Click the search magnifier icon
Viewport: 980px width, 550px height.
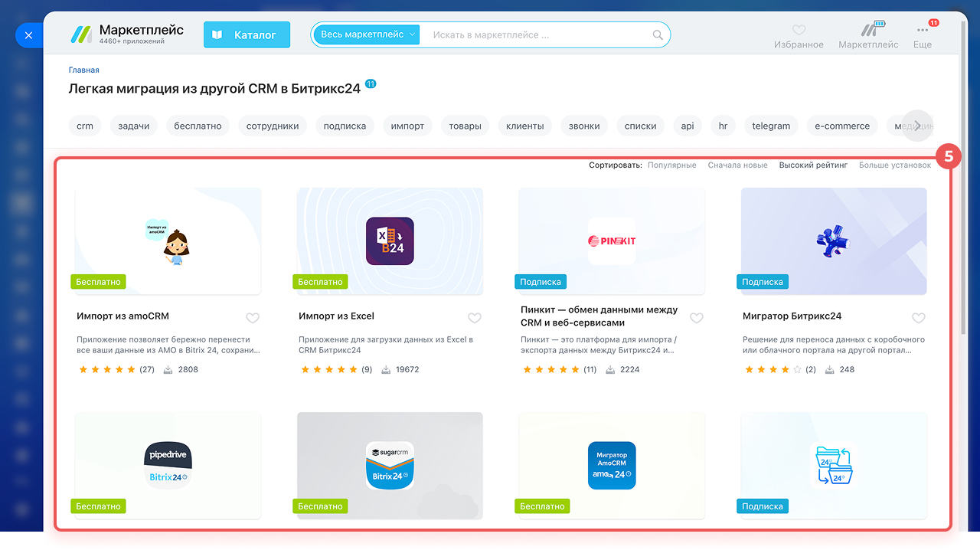click(x=658, y=35)
